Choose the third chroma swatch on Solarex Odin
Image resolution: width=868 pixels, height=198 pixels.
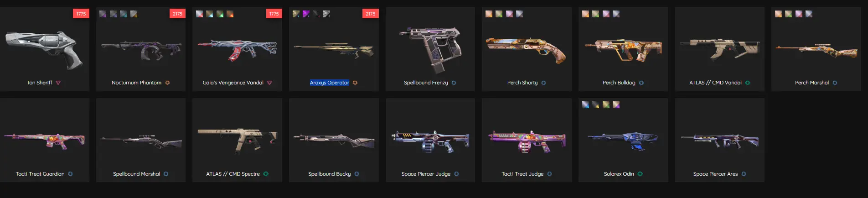606,105
